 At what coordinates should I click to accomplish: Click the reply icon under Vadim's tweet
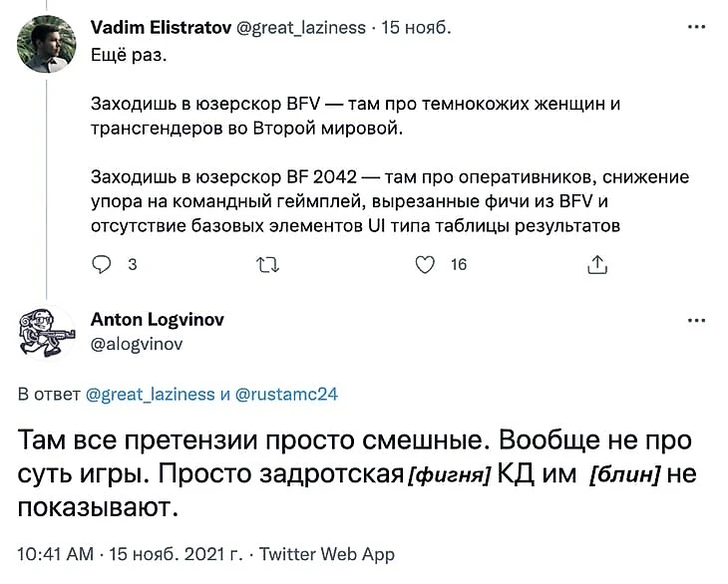[x=101, y=264]
